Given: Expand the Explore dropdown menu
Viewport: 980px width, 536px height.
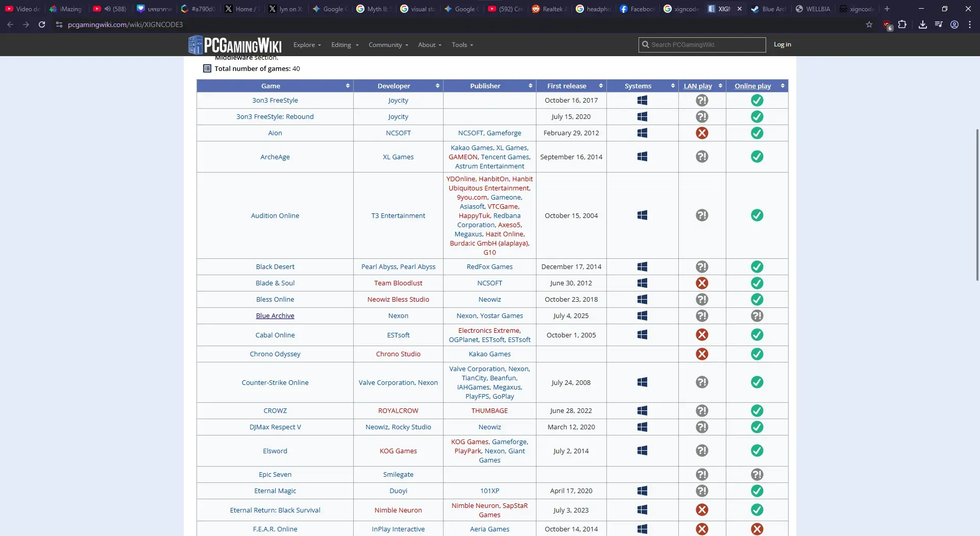Looking at the screenshot, I should [x=307, y=45].
